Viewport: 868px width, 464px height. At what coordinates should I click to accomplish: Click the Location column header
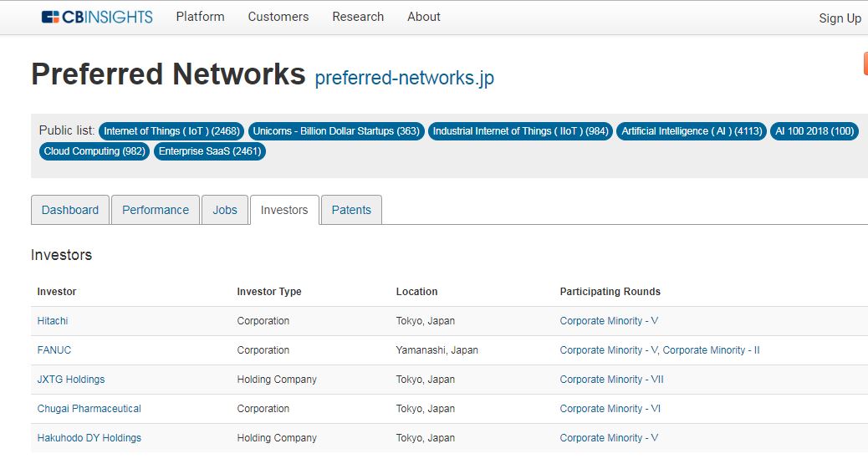[416, 292]
